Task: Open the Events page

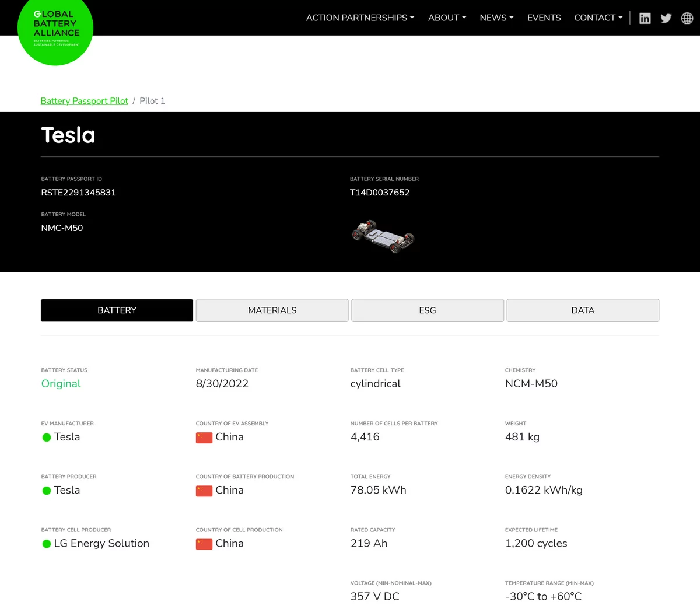Action: point(544,18)
